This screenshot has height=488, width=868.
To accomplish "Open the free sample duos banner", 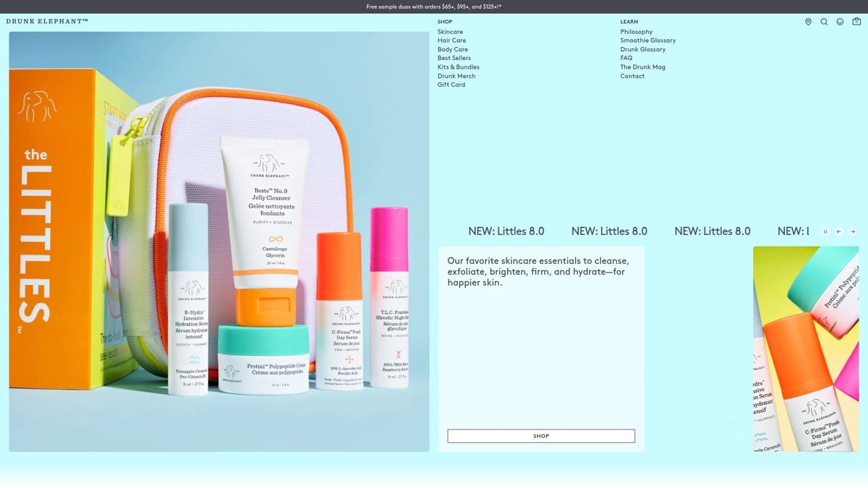I will point(434,6).
